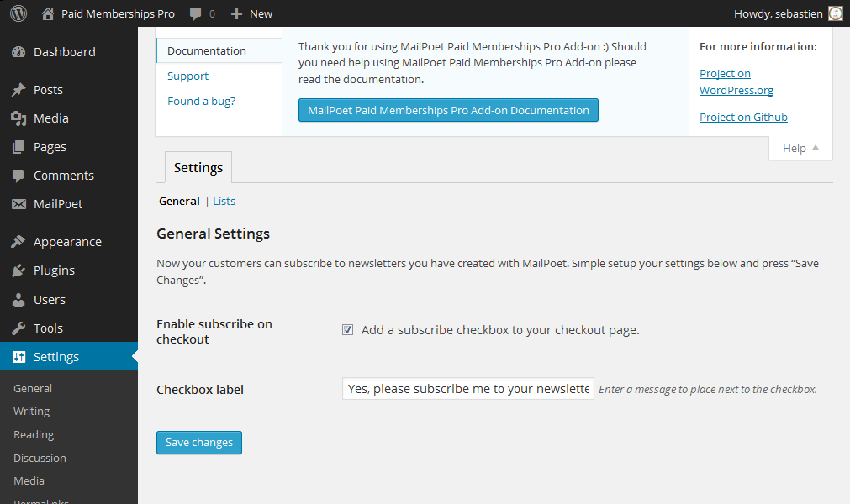Open General under Settings submenu
The image size is (850, 504).
tap(33, 388)
